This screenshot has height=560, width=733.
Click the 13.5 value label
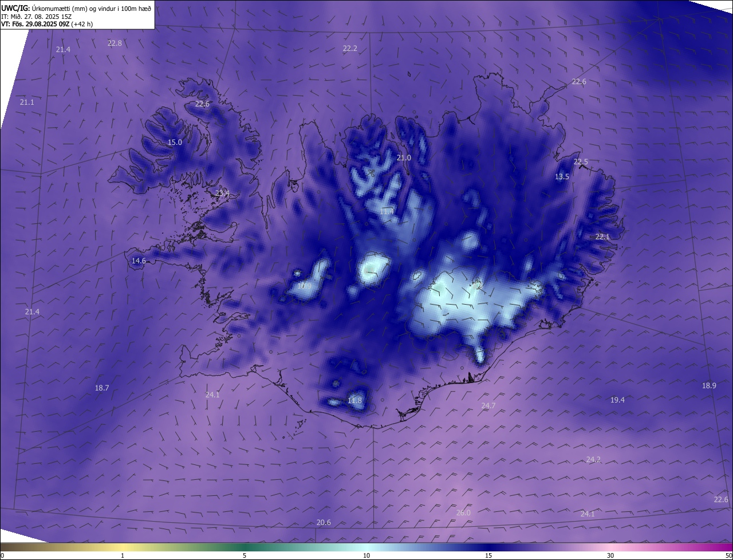point(562,176)
